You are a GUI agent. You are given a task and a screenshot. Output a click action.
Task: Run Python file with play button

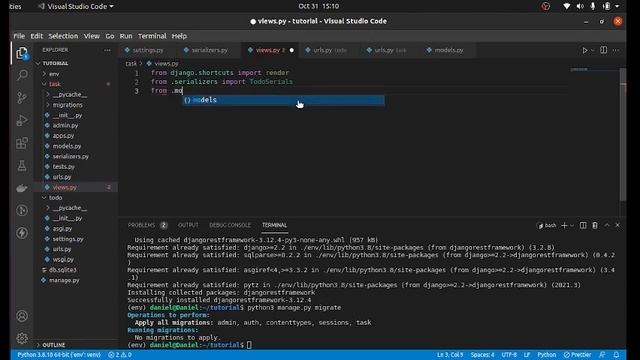[x=584, y=50]
